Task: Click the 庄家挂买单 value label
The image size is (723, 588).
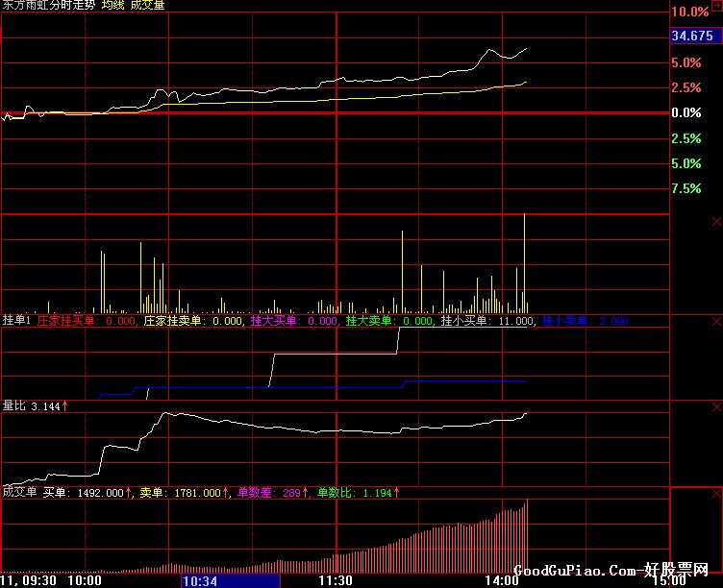Action: pos(87,321)
